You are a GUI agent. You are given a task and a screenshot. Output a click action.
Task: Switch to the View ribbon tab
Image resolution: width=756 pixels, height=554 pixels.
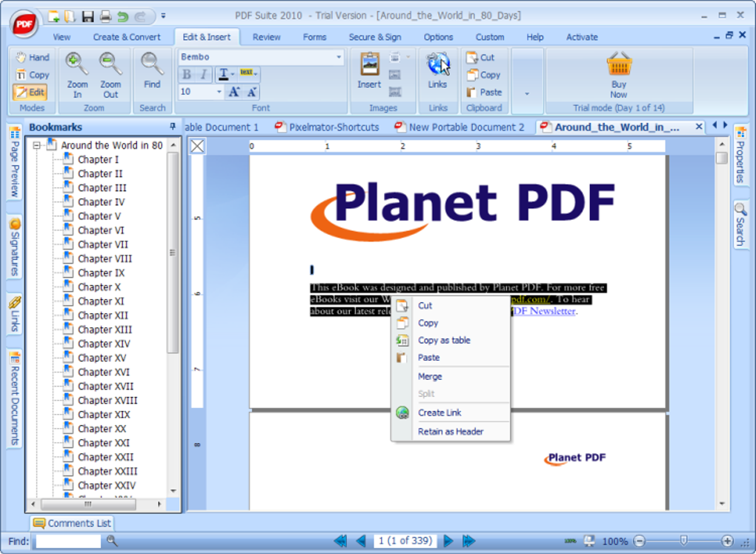point(62,37)
